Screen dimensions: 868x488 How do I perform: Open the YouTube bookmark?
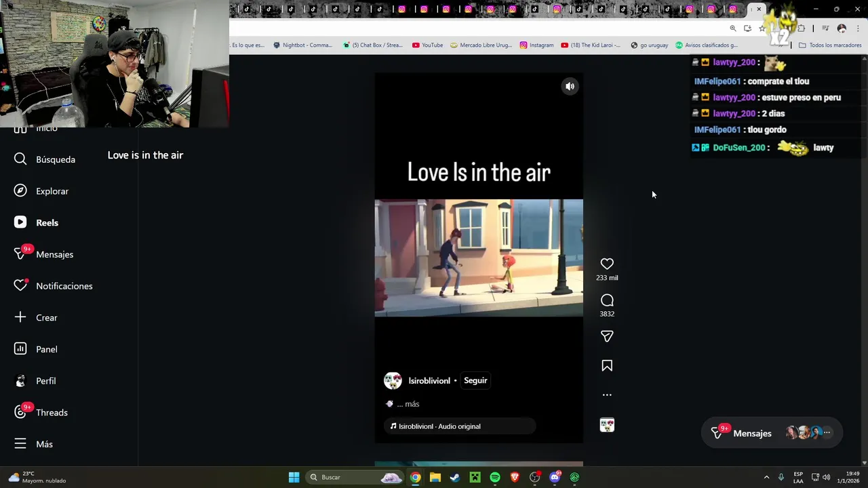pyautogui.click(x=427, y=45)
